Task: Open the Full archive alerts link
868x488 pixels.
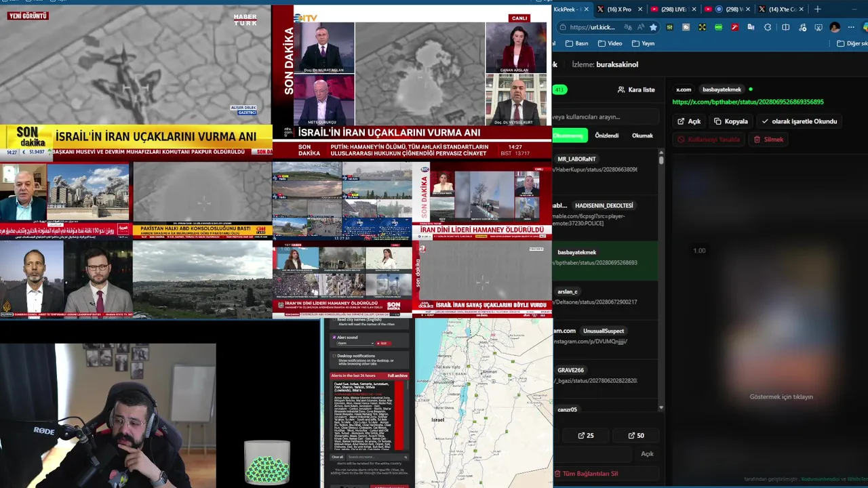Action: 397,375
